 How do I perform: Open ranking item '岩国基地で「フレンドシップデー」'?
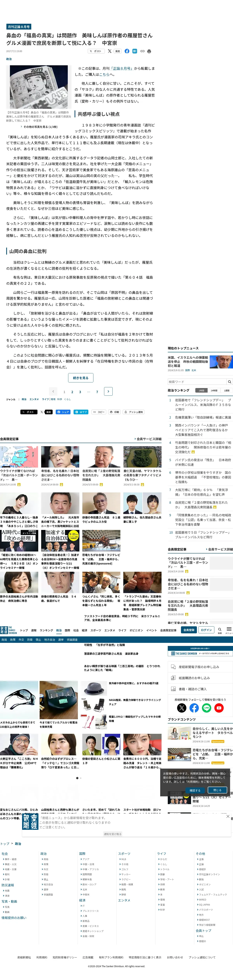pos(203,405)
